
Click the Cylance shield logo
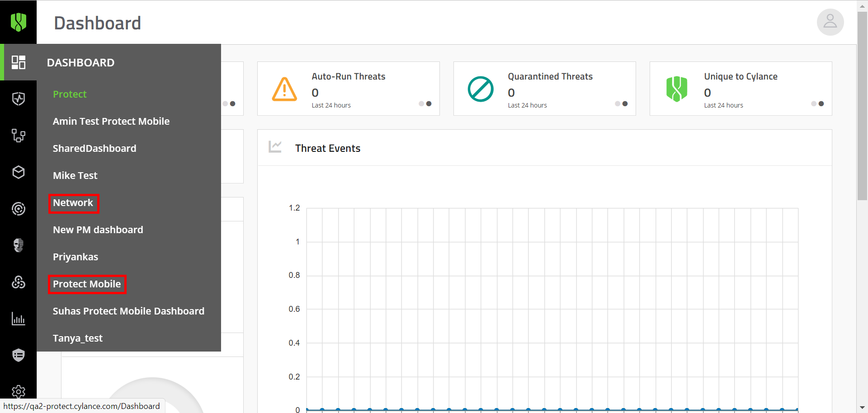[18, 22]
